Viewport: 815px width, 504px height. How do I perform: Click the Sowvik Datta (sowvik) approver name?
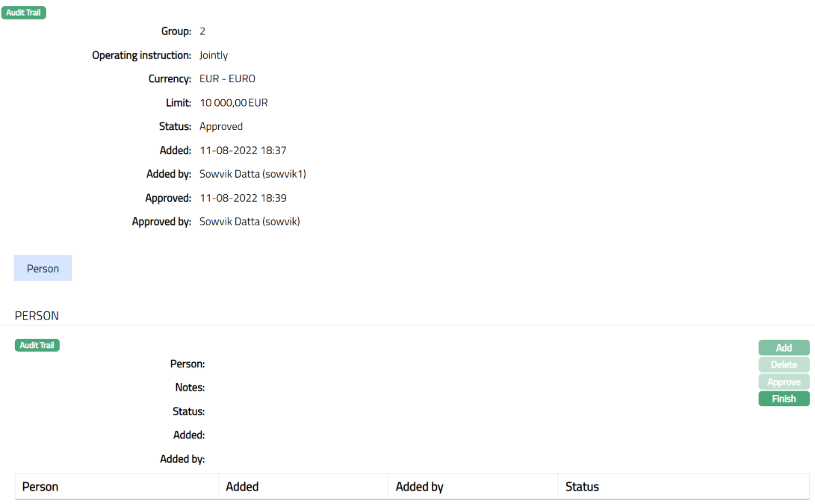tap(250, 222)
